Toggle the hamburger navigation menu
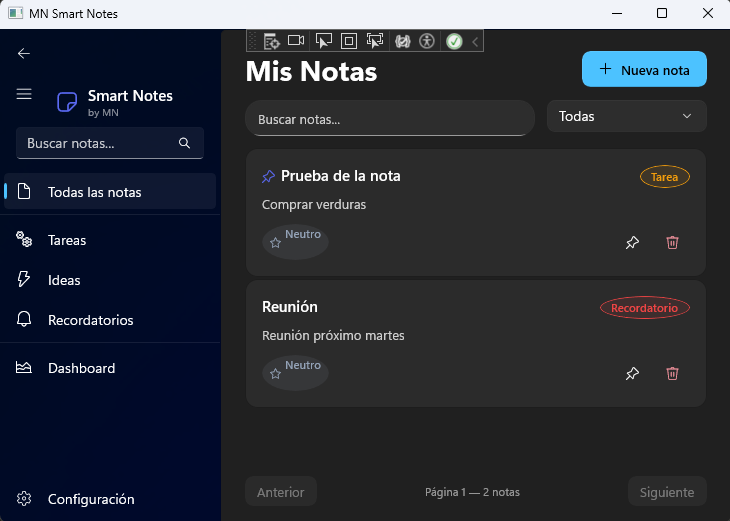730x521 pixels. coord(24,94)
